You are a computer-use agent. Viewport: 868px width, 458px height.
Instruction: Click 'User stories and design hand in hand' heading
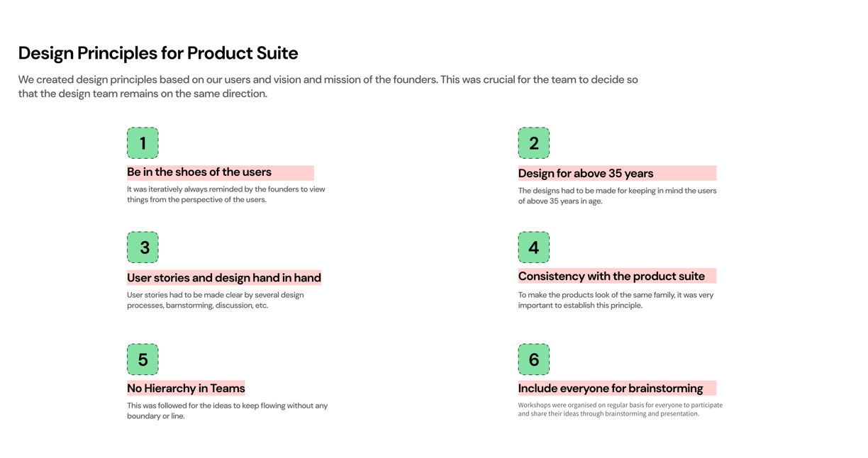point(224,278)
